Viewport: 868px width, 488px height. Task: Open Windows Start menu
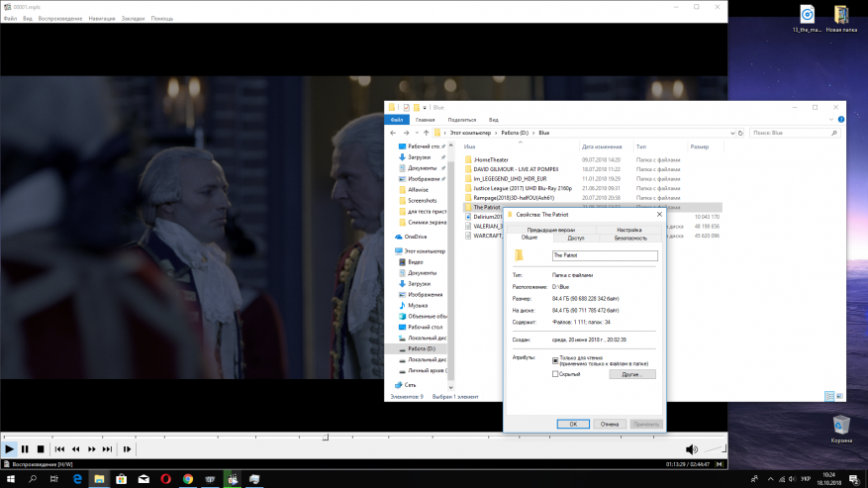[x=11, y=479]
